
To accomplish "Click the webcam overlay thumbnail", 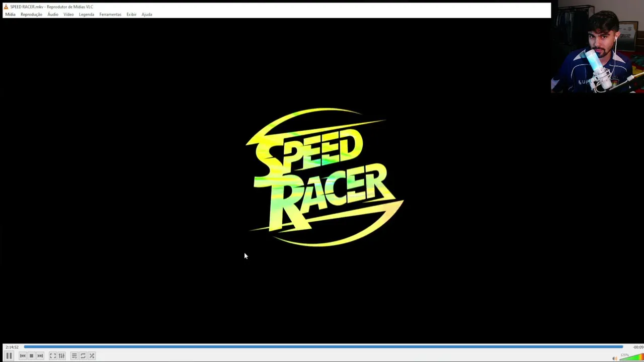I will 597,47.
